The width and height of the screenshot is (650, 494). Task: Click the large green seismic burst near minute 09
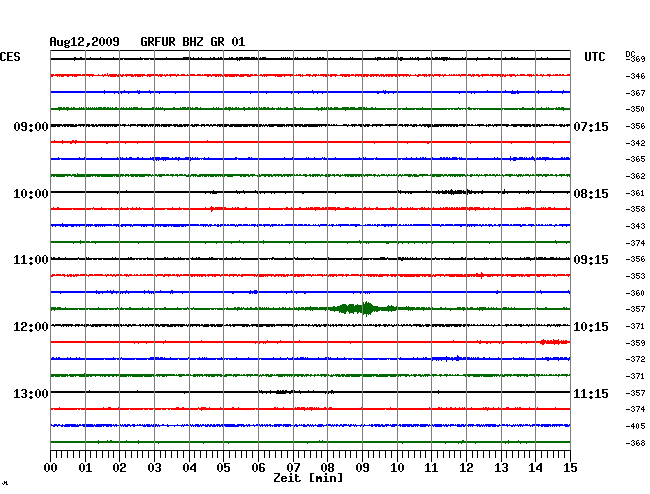coord(364,309)
